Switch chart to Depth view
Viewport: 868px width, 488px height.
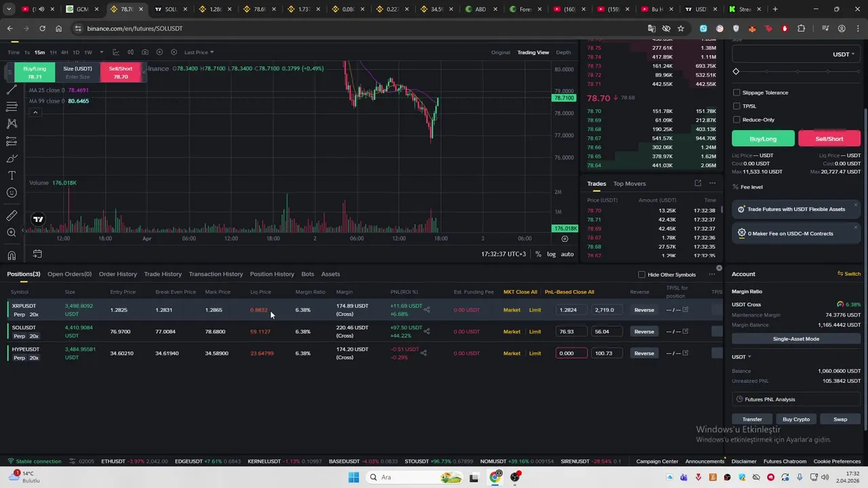click(564, 52)
